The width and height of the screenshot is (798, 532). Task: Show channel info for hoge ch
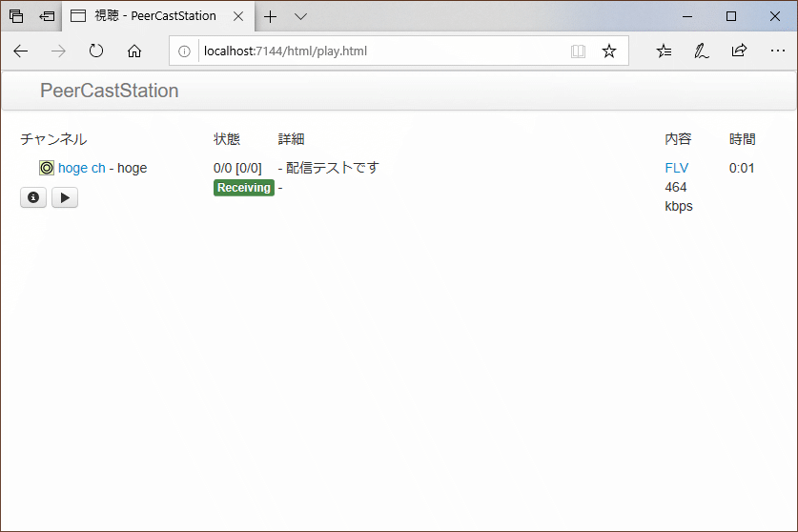click(33, 197)
